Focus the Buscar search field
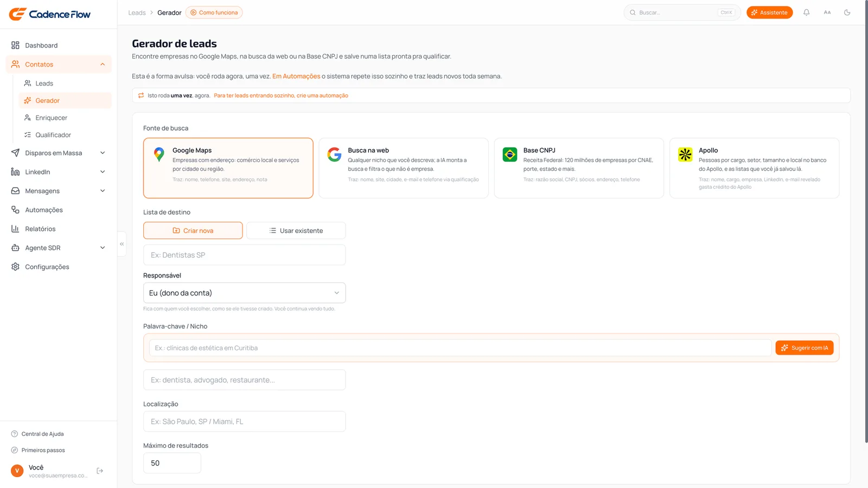The image size is (868, 488). [x=682, y=12]
